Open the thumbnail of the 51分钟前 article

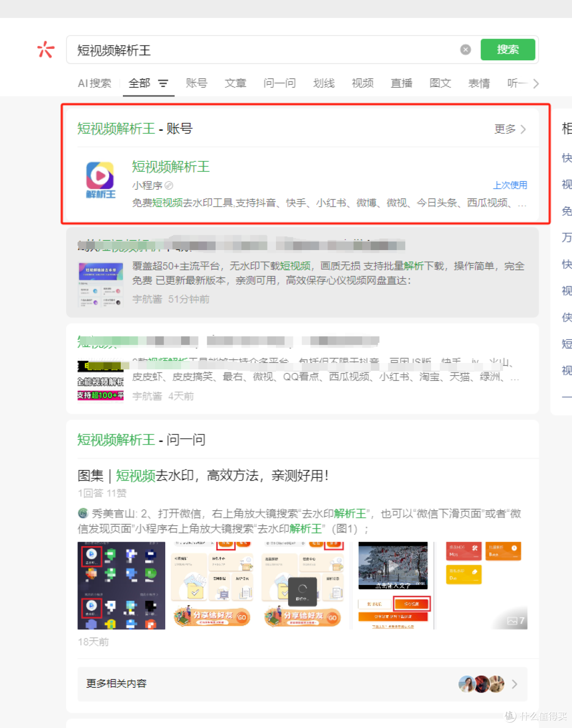point(101,285)
